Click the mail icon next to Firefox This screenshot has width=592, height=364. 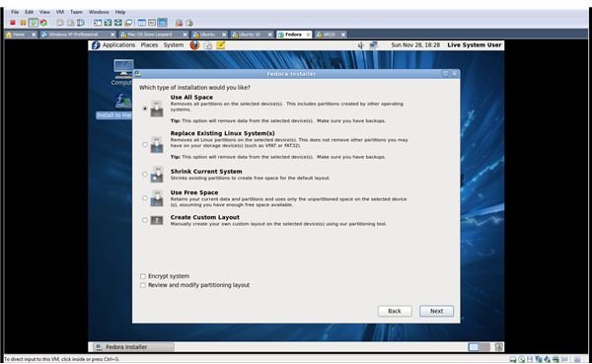pyautogui.click(x=208, y=45)
